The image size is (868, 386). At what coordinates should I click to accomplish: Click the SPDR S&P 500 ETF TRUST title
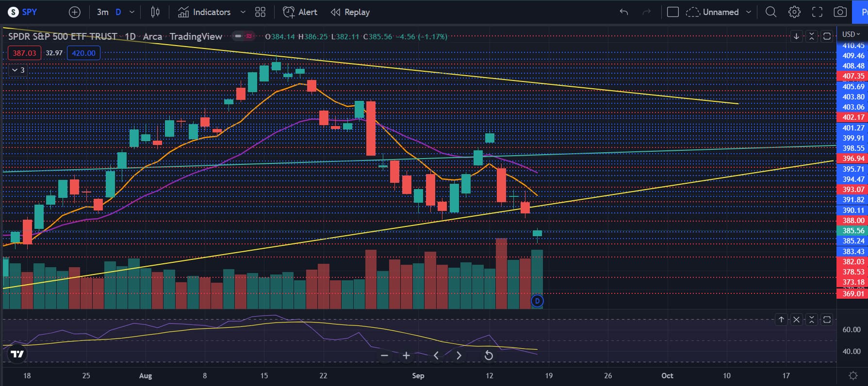point(63,36)
